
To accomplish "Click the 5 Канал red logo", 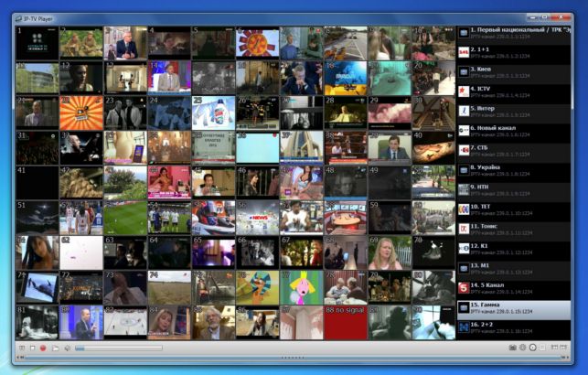I will (x=464, y=287).
